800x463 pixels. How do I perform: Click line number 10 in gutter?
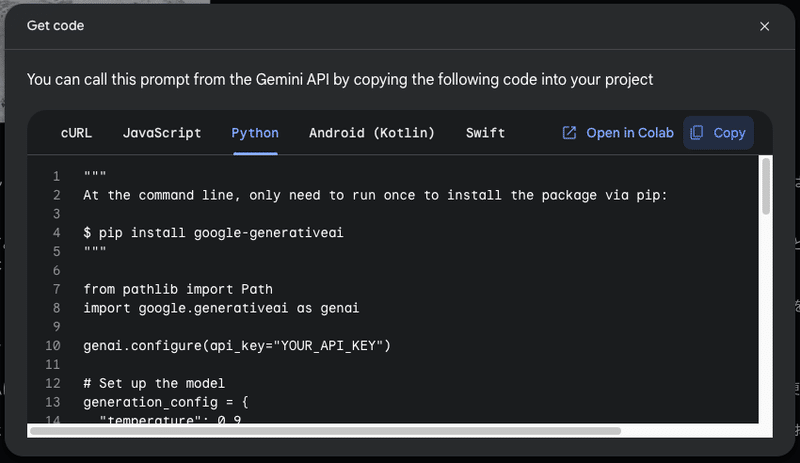(x=53, y=346)
